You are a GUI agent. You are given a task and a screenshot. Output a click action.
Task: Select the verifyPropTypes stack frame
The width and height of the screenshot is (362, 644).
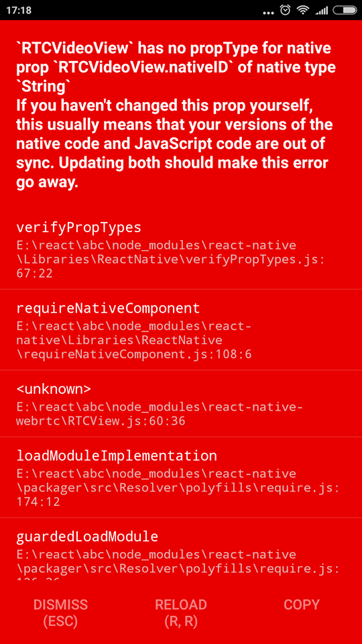coord(181,250)
